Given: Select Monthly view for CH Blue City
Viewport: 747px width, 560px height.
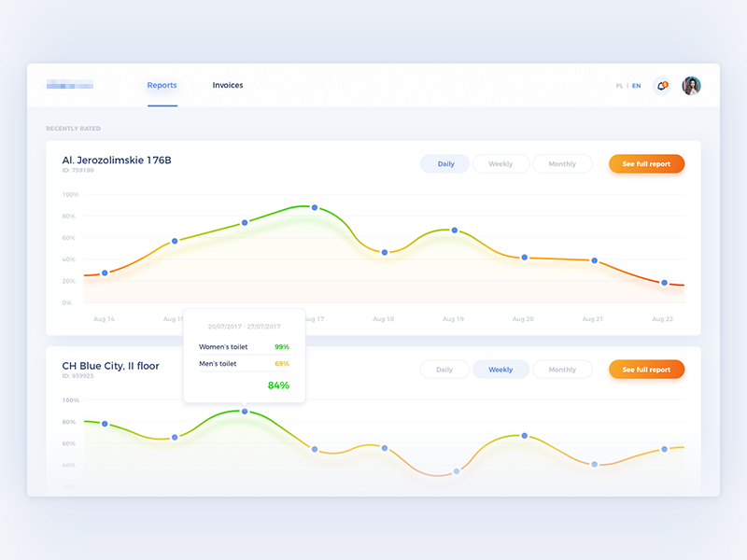Looking at the screenshot, I should (x=562, y=369).
